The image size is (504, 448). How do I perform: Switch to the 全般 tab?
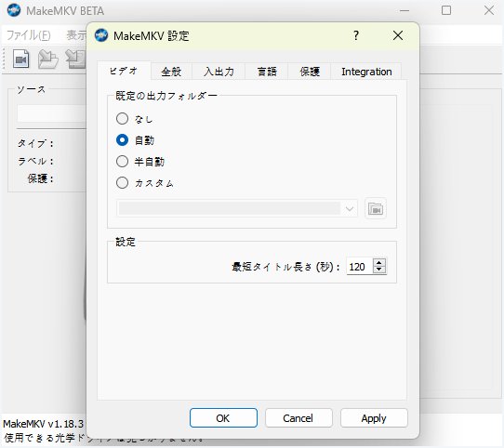171,72
